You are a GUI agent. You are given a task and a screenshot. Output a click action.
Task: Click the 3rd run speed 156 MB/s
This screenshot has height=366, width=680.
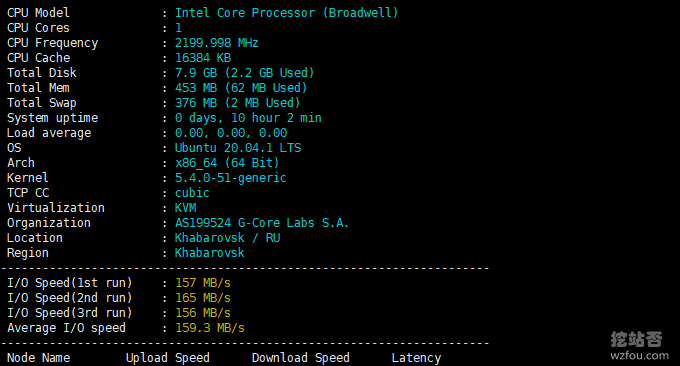click(x=203, y=313)
